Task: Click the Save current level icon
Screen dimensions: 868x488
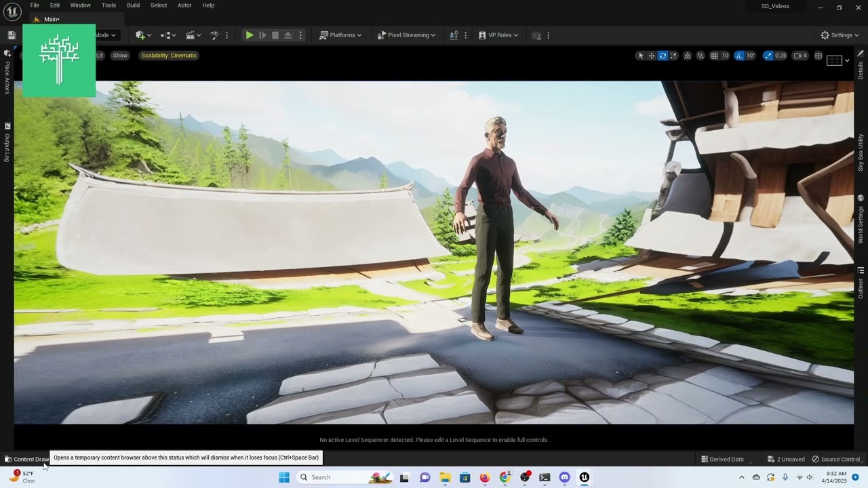Action: tap(12, 35)
